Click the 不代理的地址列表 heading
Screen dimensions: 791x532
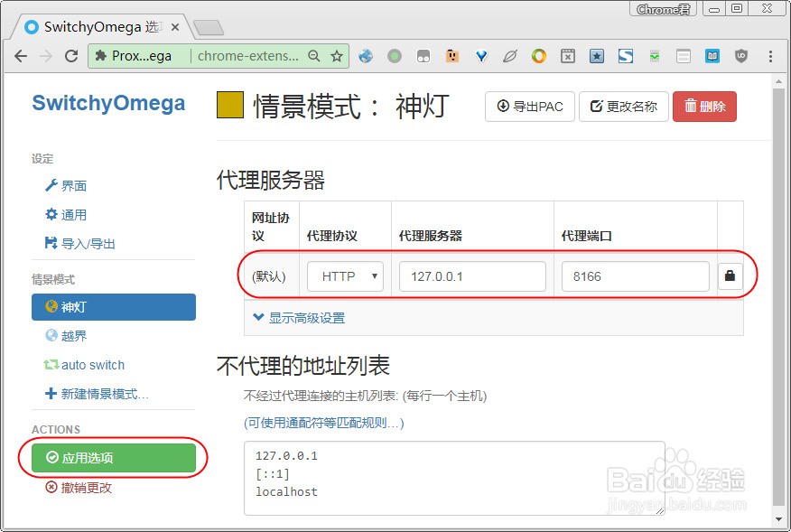tap(303, 366)
